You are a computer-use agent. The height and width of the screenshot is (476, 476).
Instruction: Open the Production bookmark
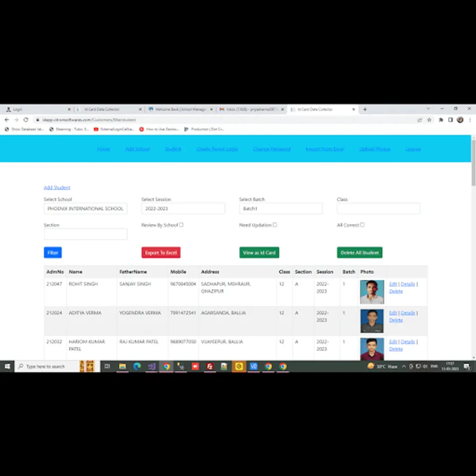pyautogui.click(x=204, y=130)
